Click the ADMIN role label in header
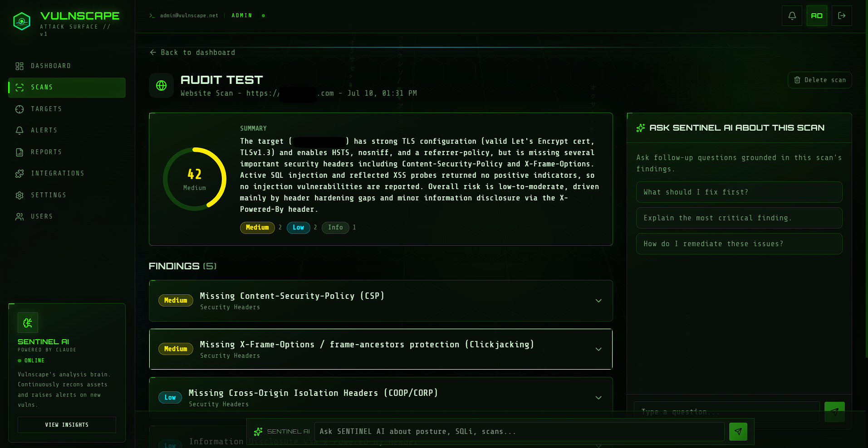 (242, 15)
